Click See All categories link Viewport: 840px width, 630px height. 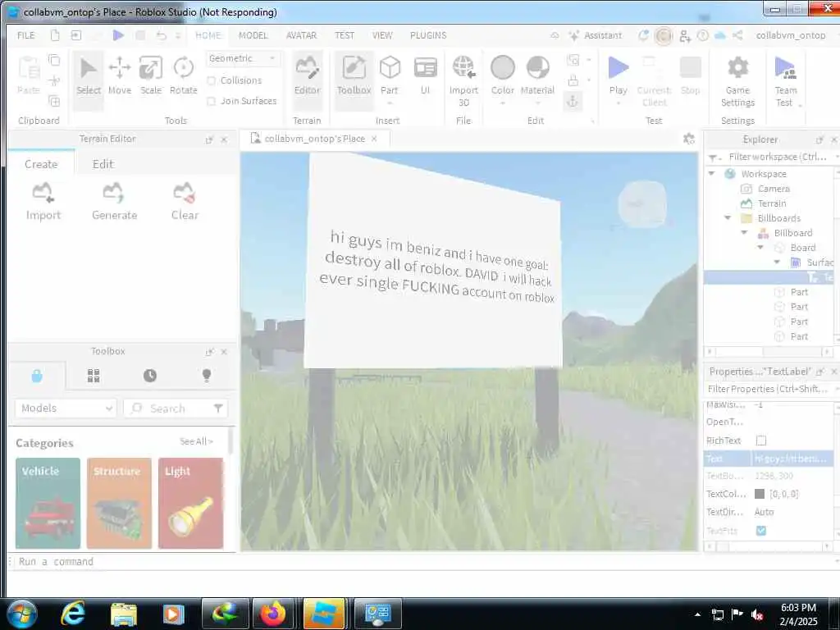(196, 441)
